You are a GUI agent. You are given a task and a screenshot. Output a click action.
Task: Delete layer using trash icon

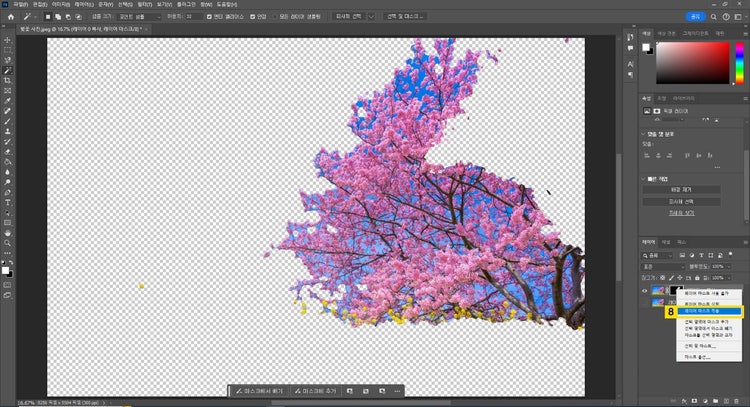tap(737, 401)
